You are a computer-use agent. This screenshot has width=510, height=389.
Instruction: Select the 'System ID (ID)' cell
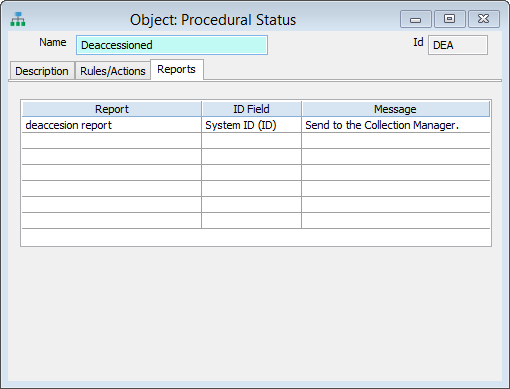[251, 125]
